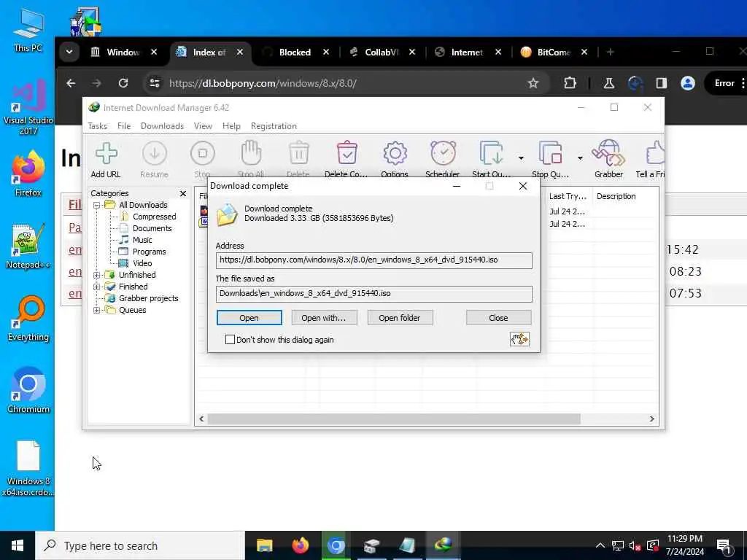Viewport: 747px width, 560px height.
Task: Open the Grabber tool
Action: 608,153
